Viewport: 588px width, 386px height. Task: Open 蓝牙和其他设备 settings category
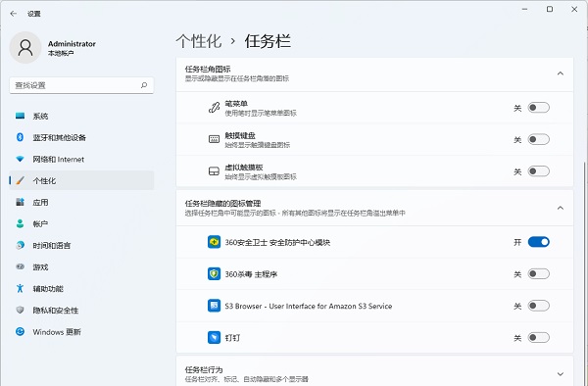(x=81, y=137)
